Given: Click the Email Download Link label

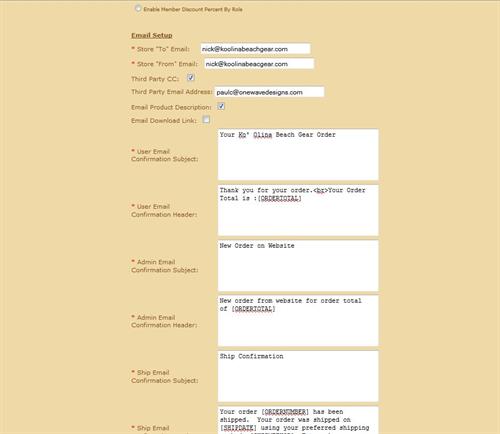Looking at the screenshot, I should [x=164, y=121].
